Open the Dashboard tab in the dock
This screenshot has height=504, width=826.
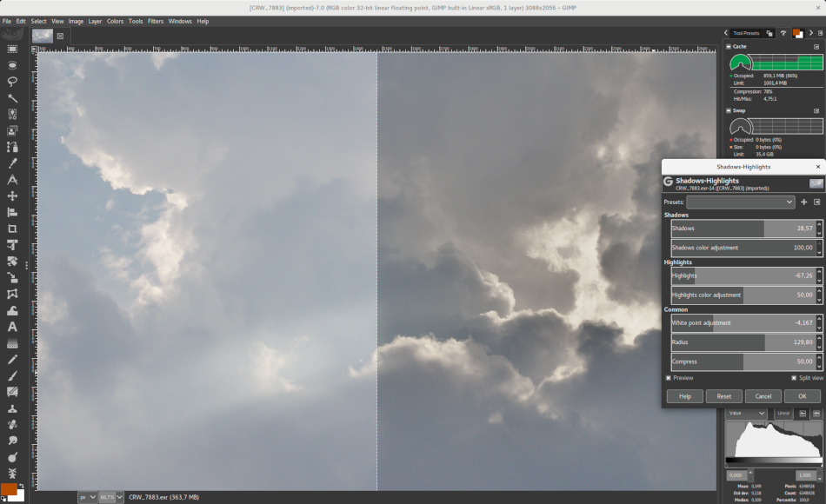coord(783,33)
